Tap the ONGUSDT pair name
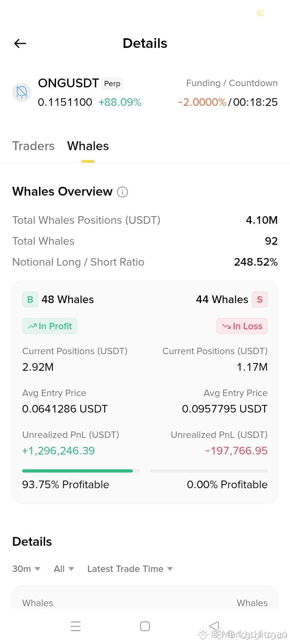 pyautogui.click(x=68, y=83)
